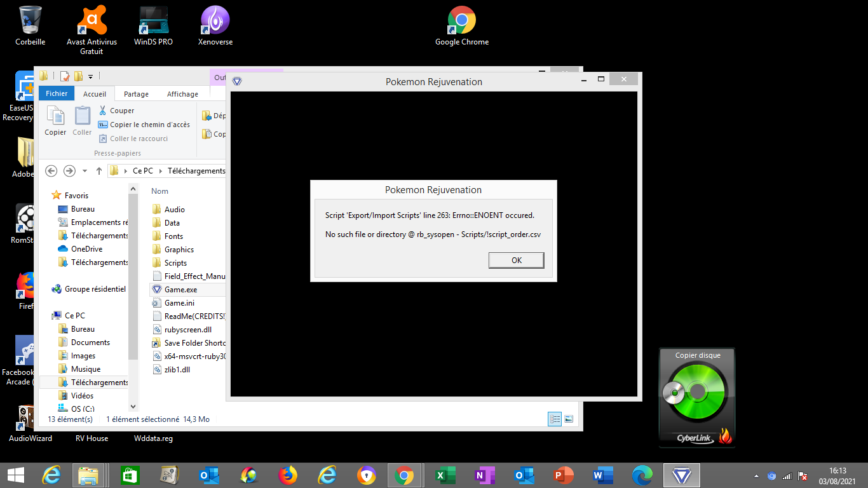Select the Audio folder in file list
Image resolution: width=868 pixels, height=488 pixels.
pyautogui.click(x=168, y=210)
